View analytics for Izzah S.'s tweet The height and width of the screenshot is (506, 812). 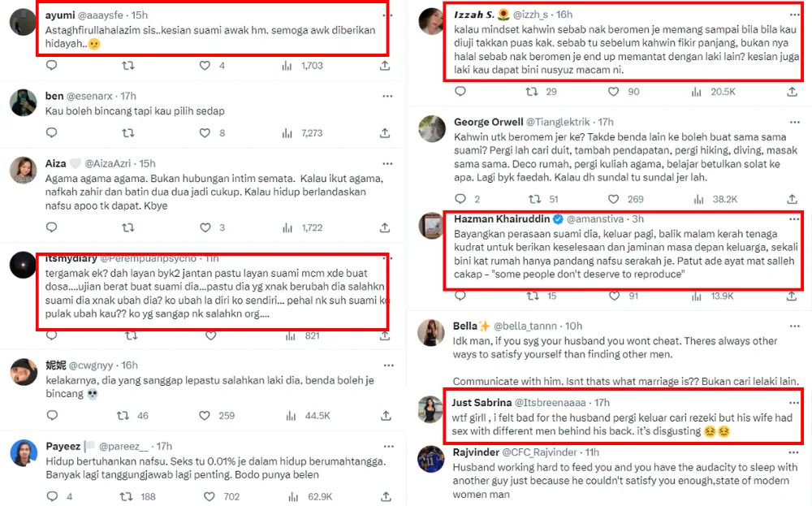(698, 92)
